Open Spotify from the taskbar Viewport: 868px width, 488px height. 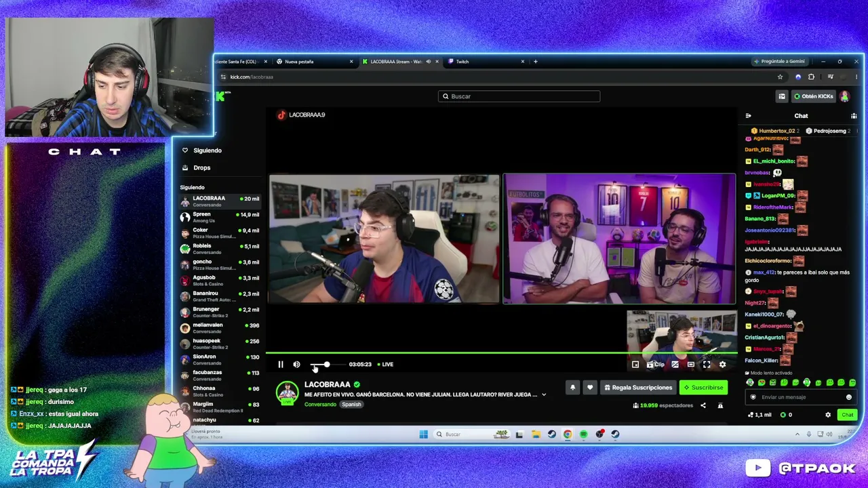(x=583, y=434)
